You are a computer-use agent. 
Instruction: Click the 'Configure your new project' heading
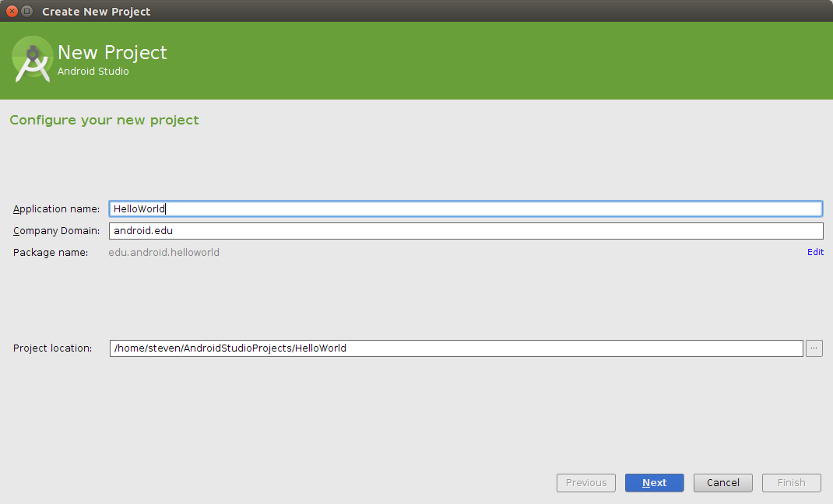point(104,120)
